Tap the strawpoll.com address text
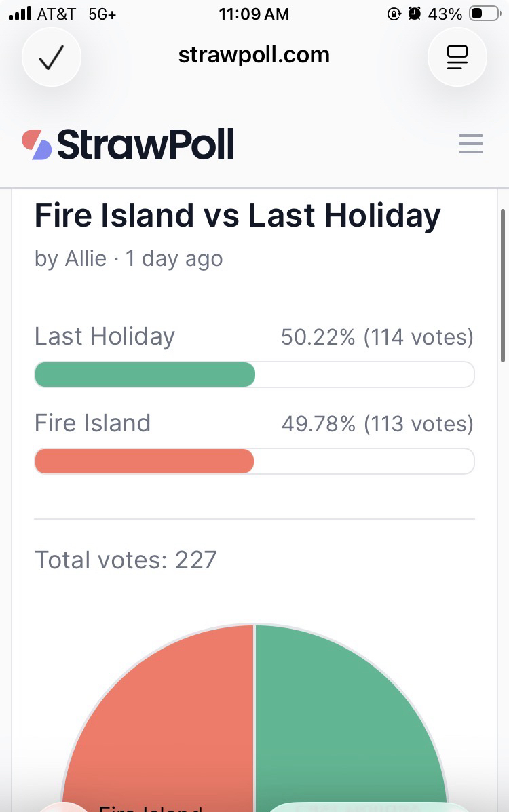The image size is (509, 812). (254, 55)
